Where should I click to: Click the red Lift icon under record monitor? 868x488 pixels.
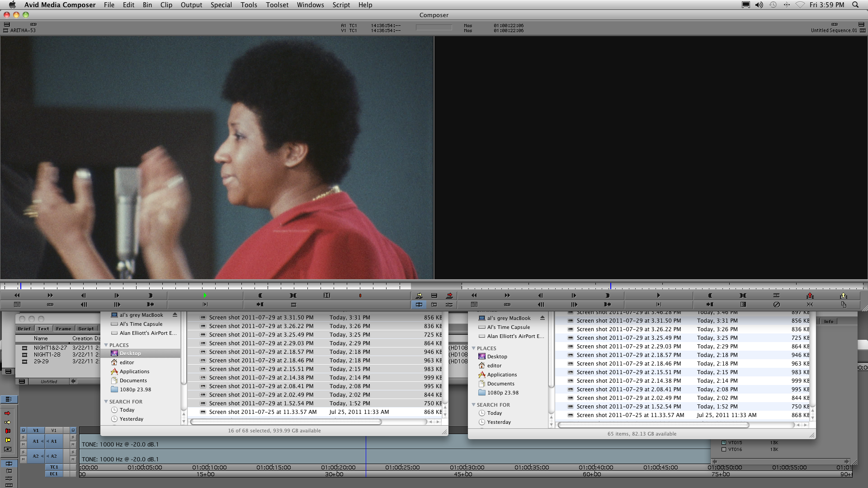coord(810,296)
